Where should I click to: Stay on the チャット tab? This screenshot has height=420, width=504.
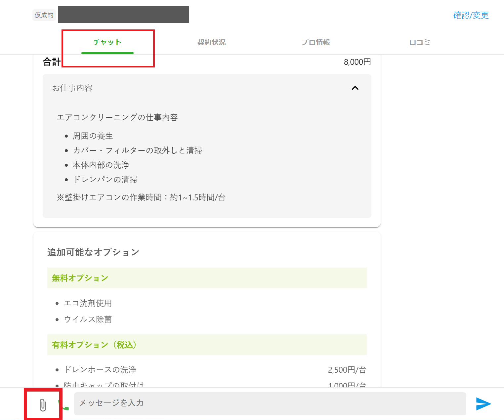pyautogui.click(x=107, y=42)
